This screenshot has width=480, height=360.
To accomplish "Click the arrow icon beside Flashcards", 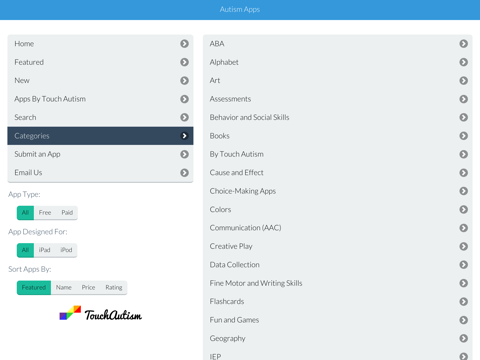I will pos(463,302).
